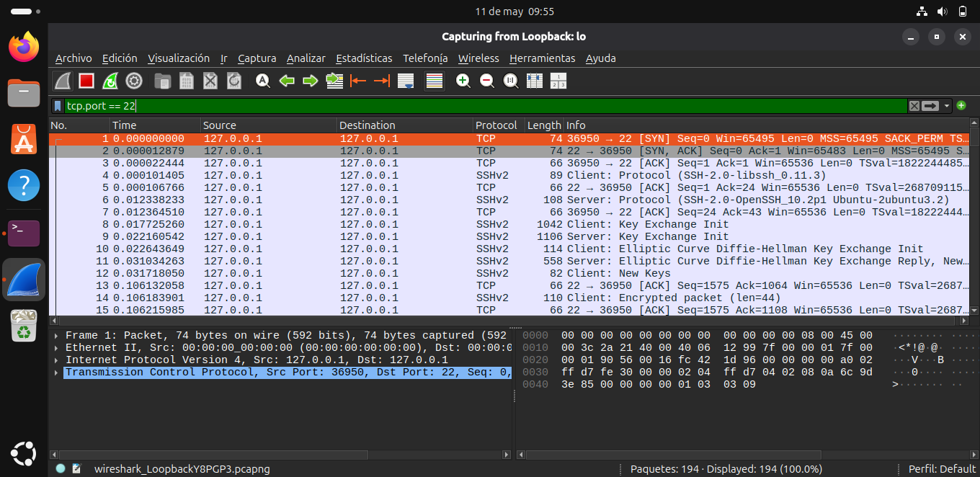This screenshot has width=980, height=477.
Task: Click the Perfil: Default status entry
Action: 942,468
